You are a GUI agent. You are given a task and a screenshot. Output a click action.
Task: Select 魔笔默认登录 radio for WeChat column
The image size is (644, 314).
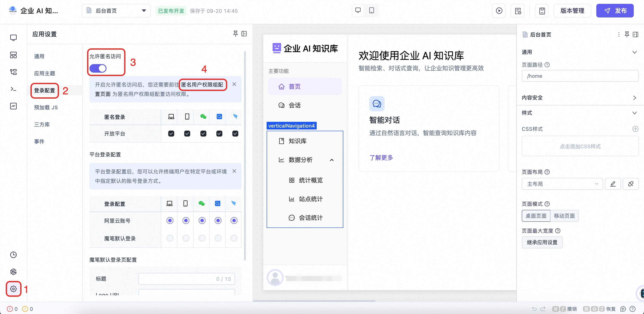coord(202,238)
